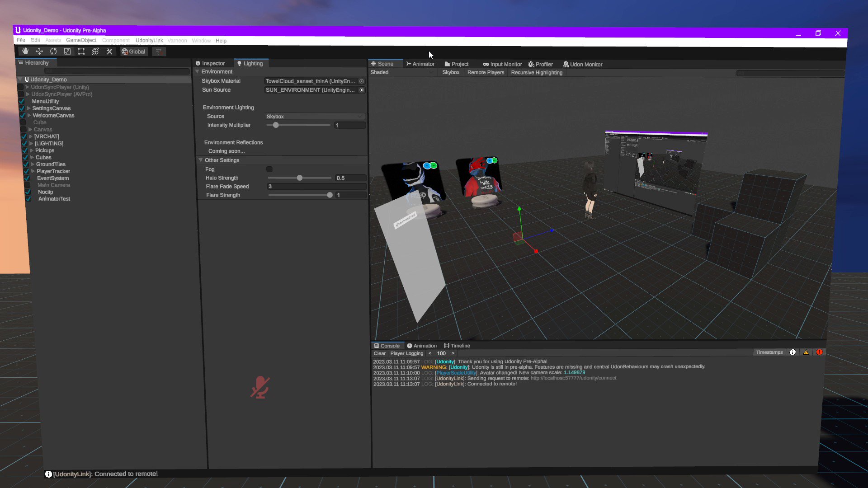Select the Scale tool
Image resolution: width=868 pixels, height=488 pixels.
pos(67,52)
